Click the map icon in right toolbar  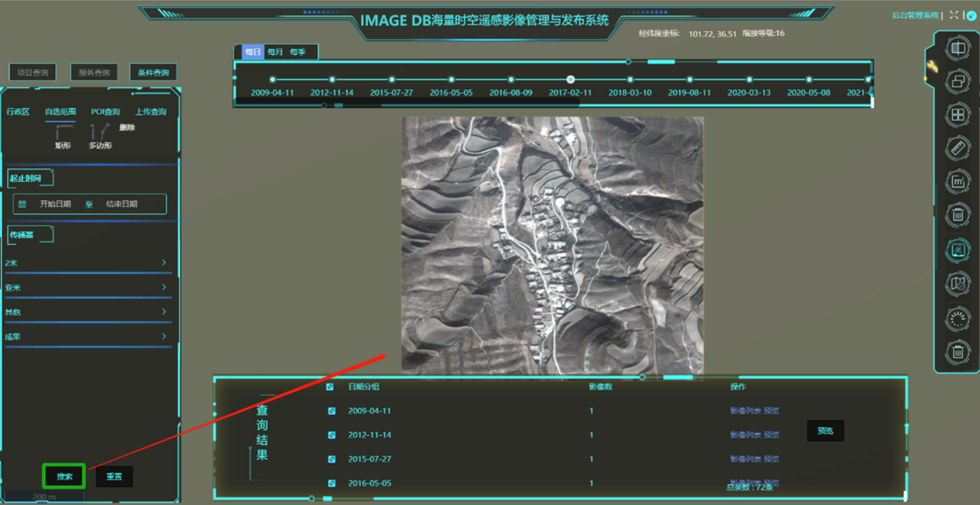(x=957, y=284)
